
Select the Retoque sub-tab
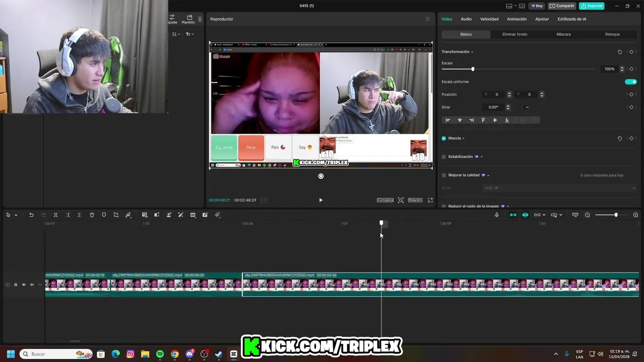tap(612, 34)
